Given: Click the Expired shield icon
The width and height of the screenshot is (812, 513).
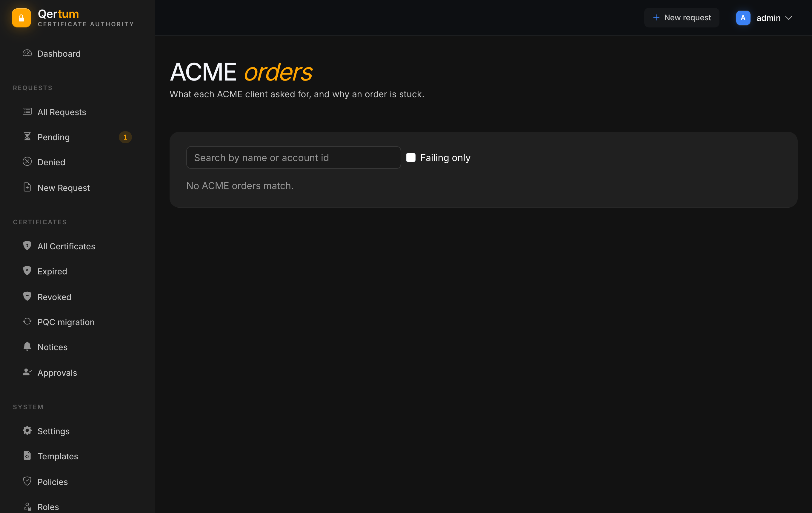Looking at the screenshot, I should click(27, 271).
